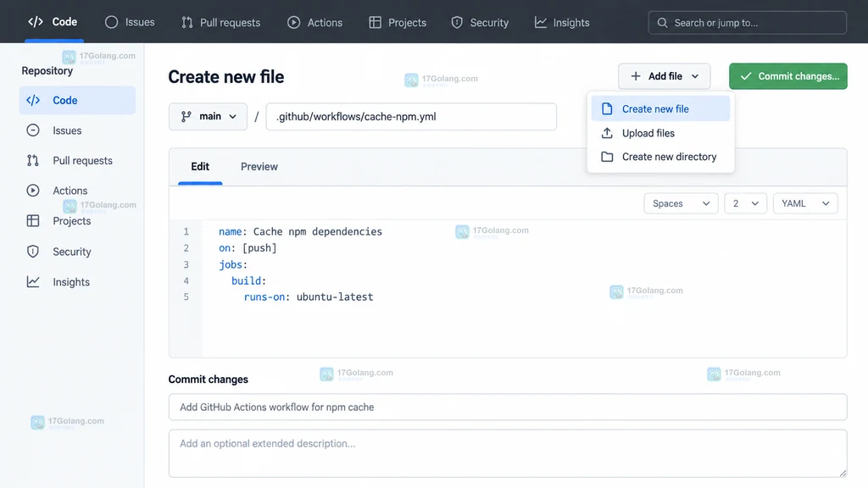
Task: Click the description textarea resize handle
Action: click(x=843, y=473)
